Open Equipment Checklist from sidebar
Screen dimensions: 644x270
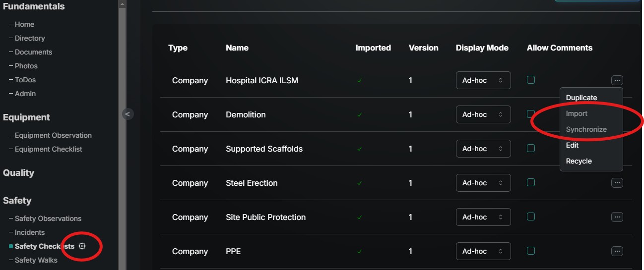[48, 149]
